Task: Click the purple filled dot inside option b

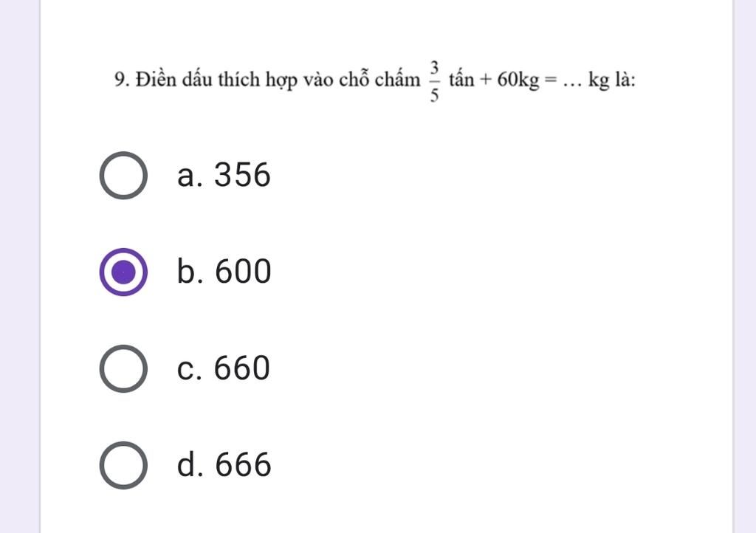Action: (x=123, y=272)
